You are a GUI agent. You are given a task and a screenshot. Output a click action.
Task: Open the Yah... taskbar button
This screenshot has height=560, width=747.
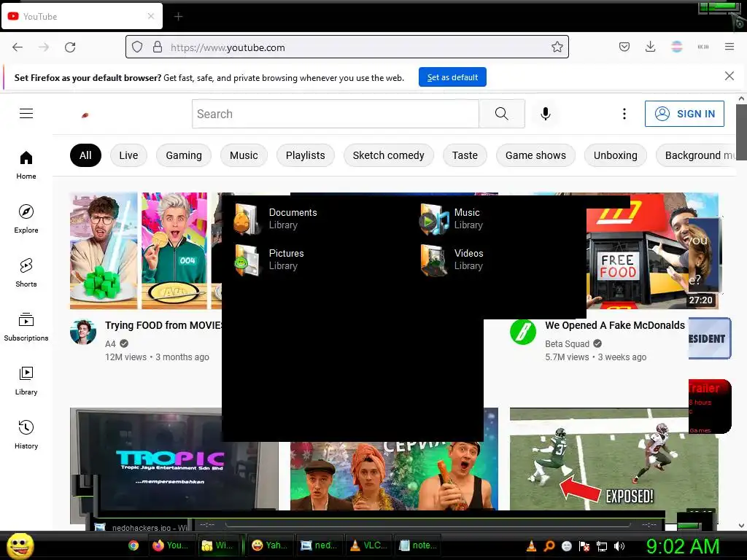(271, 545)
